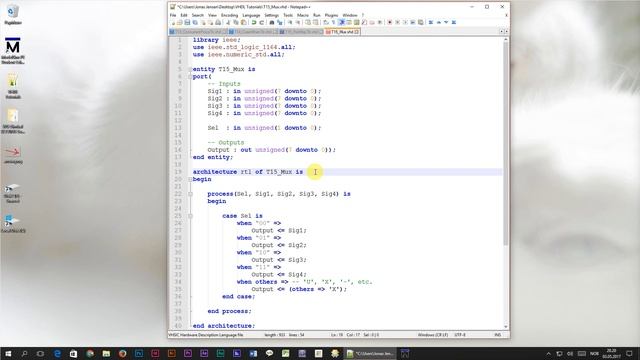Image resolution: width=640 pixels, height=360 pixels.
Task: Save the file with the Save toolbar icon
Action: coord(187,22)
